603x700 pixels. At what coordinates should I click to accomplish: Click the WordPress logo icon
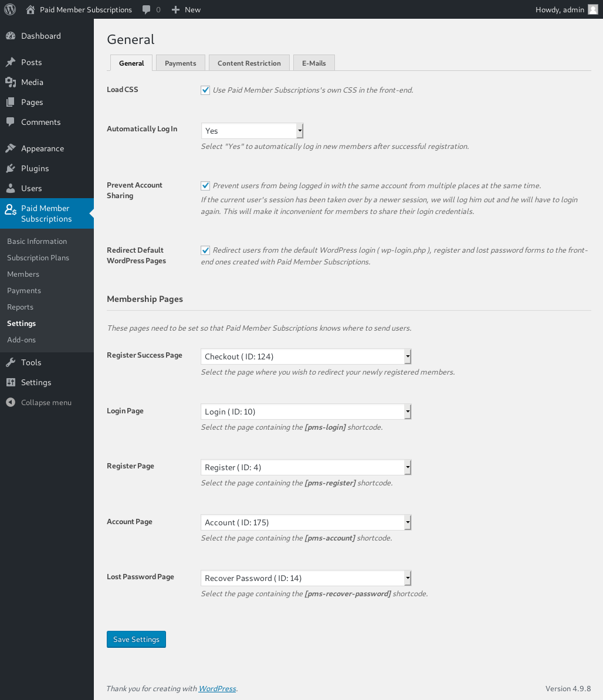point(10,9)
